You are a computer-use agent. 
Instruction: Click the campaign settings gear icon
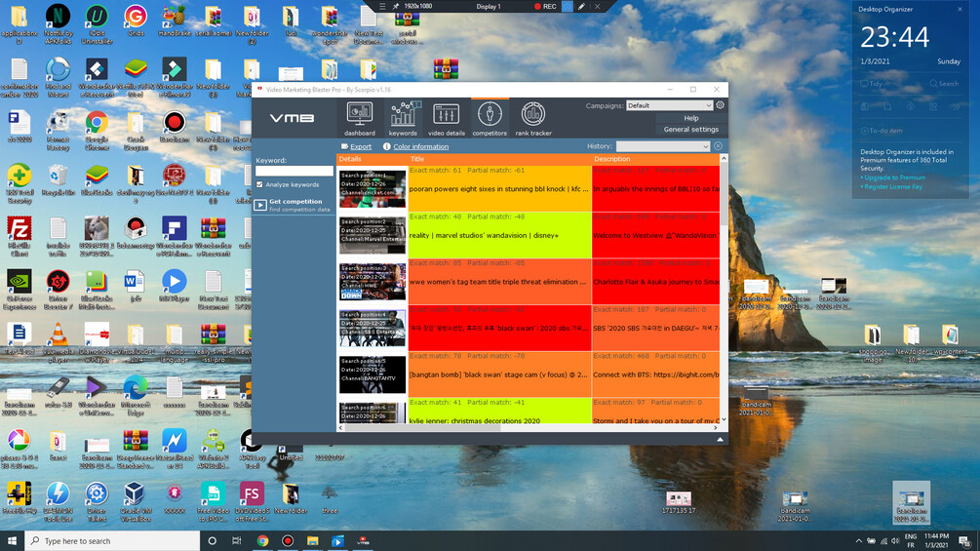click(x=720, y=105)
